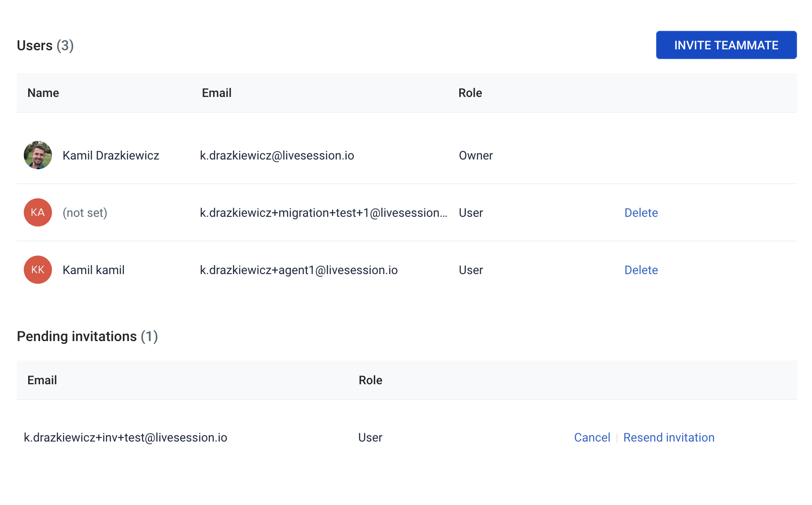Delete the Kamil kamil user
The width and height of the screenshot is (812, 505).
point(641,270)
